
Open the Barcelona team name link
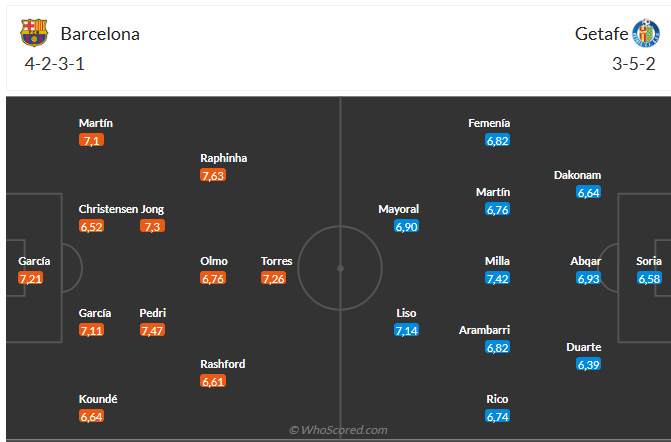click(100, 34)
